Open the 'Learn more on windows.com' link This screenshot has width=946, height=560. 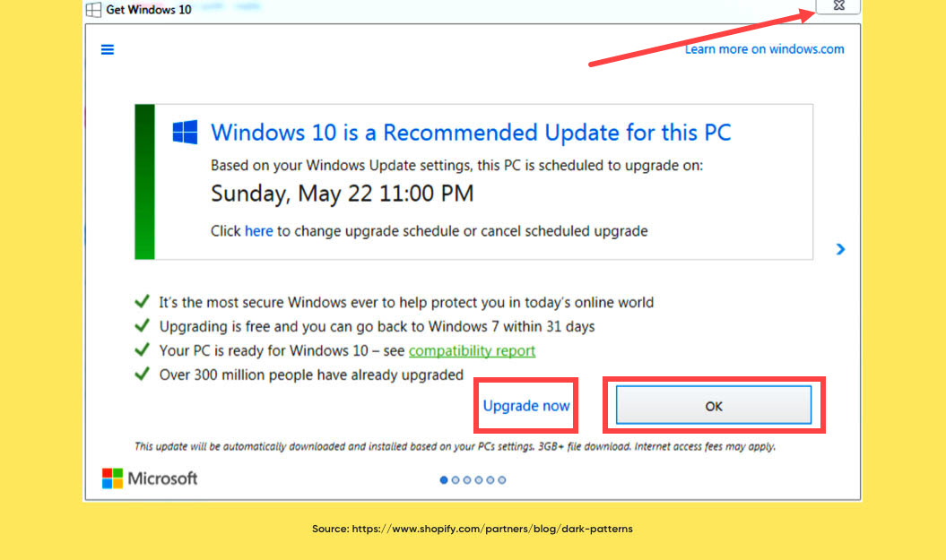[764, 49]
